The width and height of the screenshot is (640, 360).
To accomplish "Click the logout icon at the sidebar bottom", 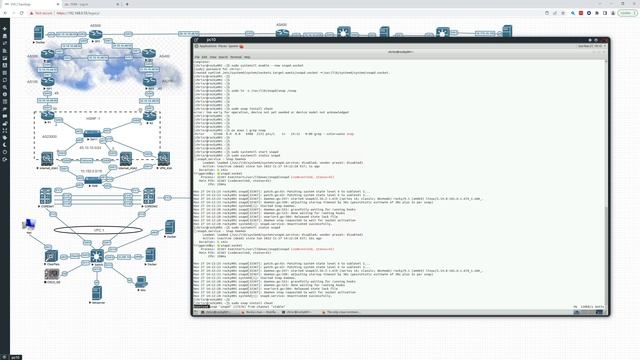I will point(4,160).
